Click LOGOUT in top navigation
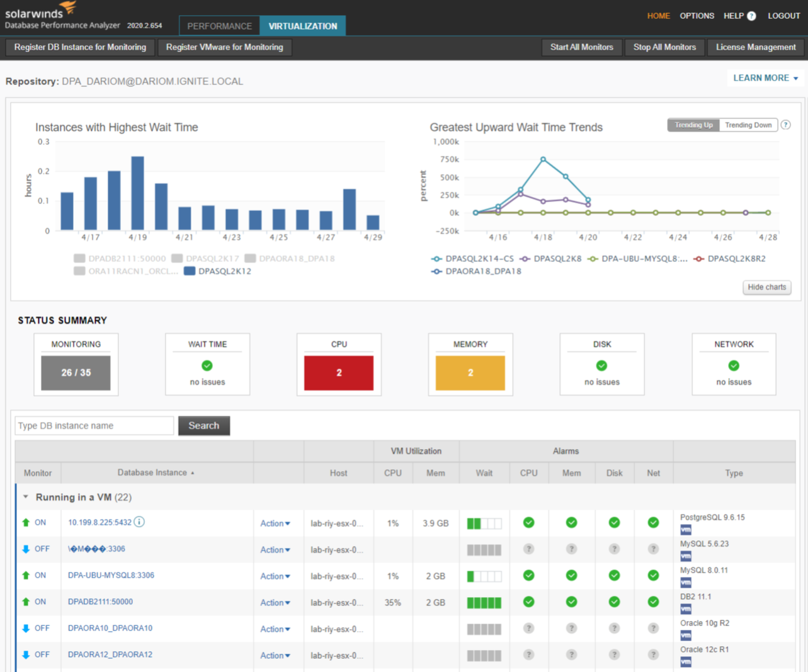Viewport: 808px width, 672px height. point(784,16)
